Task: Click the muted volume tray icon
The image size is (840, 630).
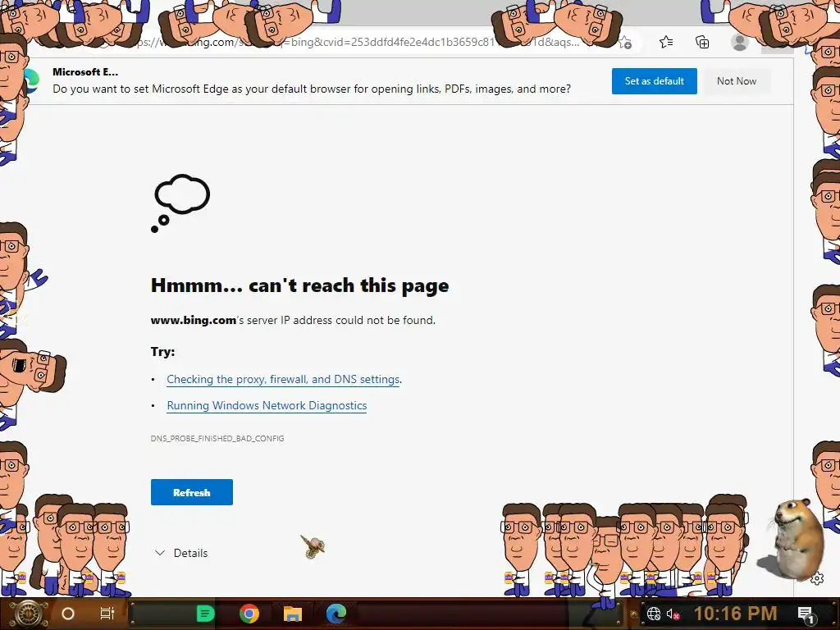Action: (x=673, y=614)
